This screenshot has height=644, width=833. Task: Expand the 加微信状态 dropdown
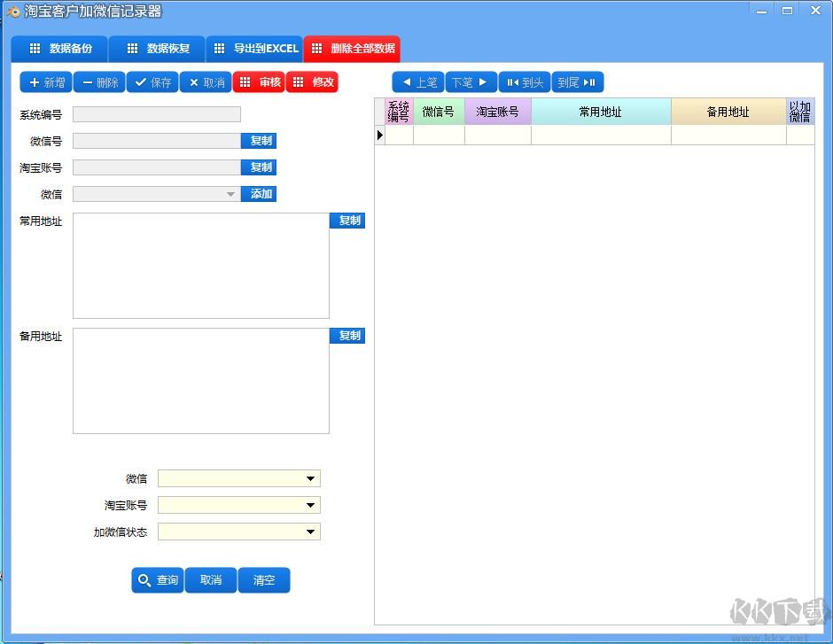click(x=310, y=532)
